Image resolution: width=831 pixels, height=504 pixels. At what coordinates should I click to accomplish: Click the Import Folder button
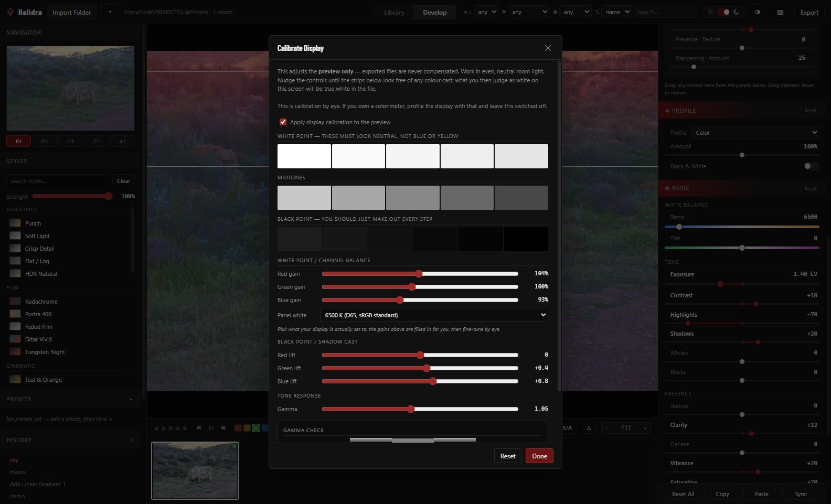tap(72, 12)
